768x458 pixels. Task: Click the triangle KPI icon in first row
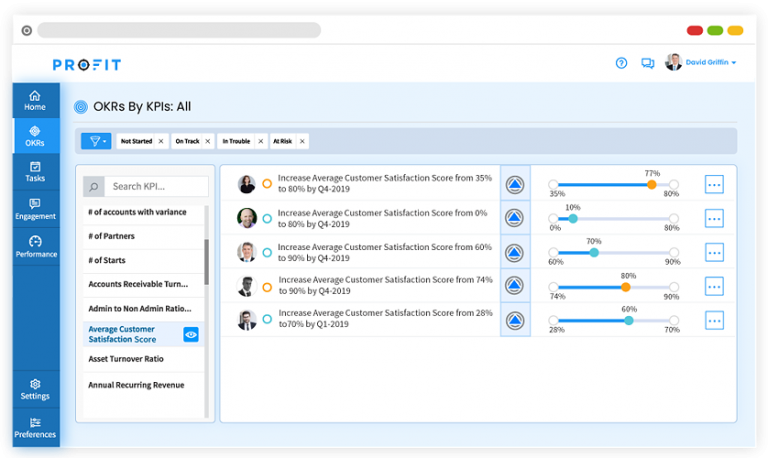point(515,184)
